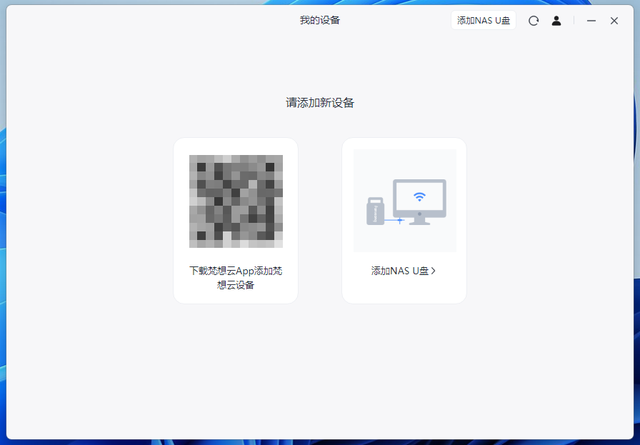
Task: Click the 下载梵想云App添加梵想云设备 text
Action: [x=236, y=278]
